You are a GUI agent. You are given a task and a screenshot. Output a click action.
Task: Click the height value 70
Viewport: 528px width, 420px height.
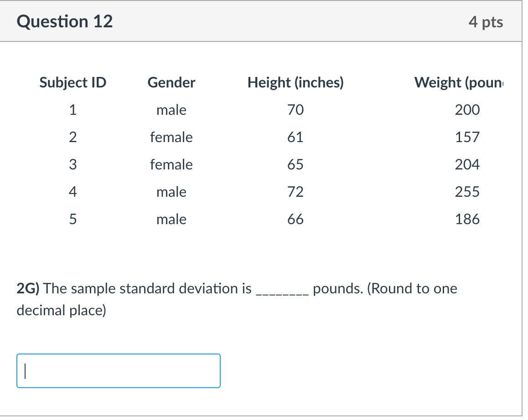pyautogui.click(x=295, y=110)
